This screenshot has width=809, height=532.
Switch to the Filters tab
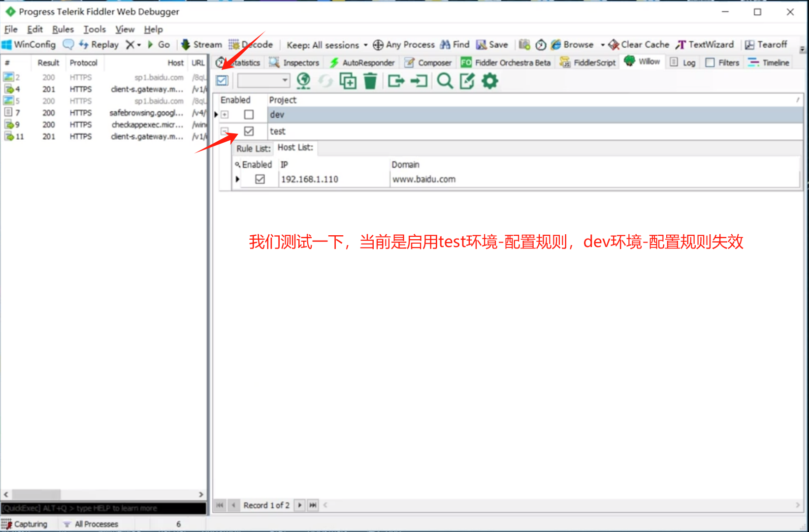pos(722,63)
